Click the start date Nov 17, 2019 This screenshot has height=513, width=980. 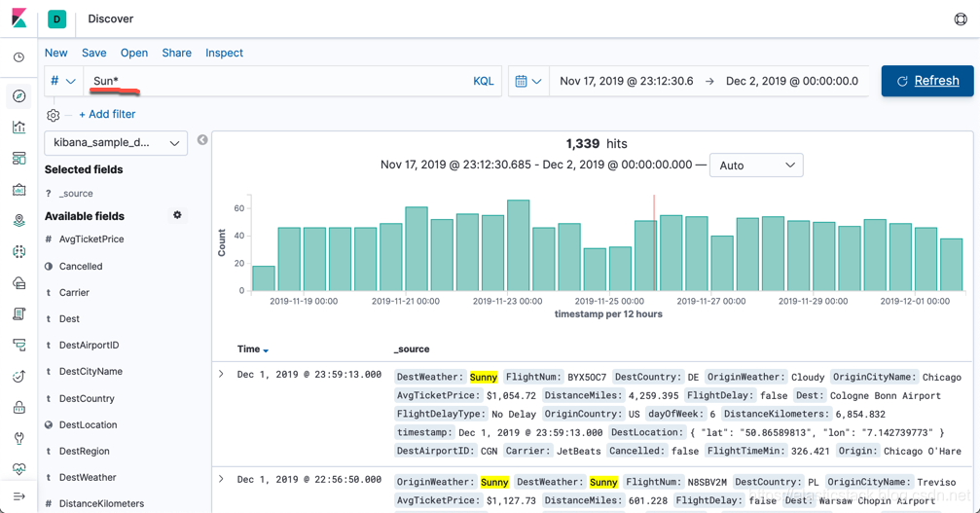pos(627,81)
